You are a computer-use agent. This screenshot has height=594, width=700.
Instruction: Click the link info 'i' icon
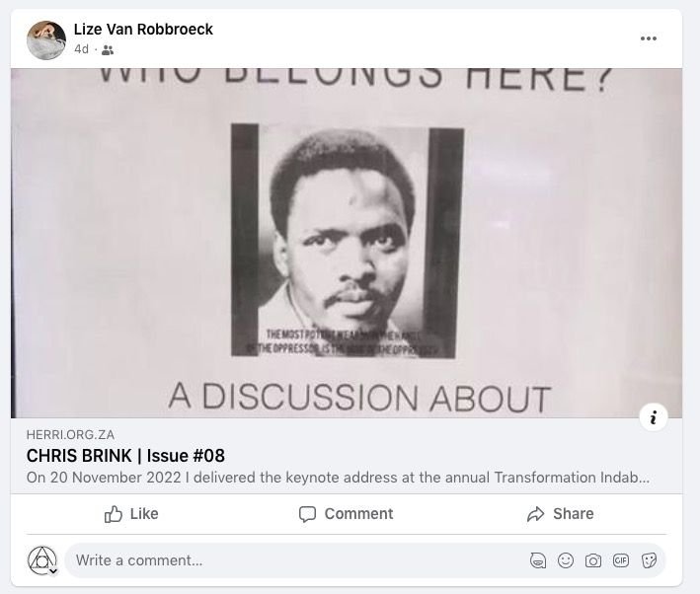tap(654, 417)
